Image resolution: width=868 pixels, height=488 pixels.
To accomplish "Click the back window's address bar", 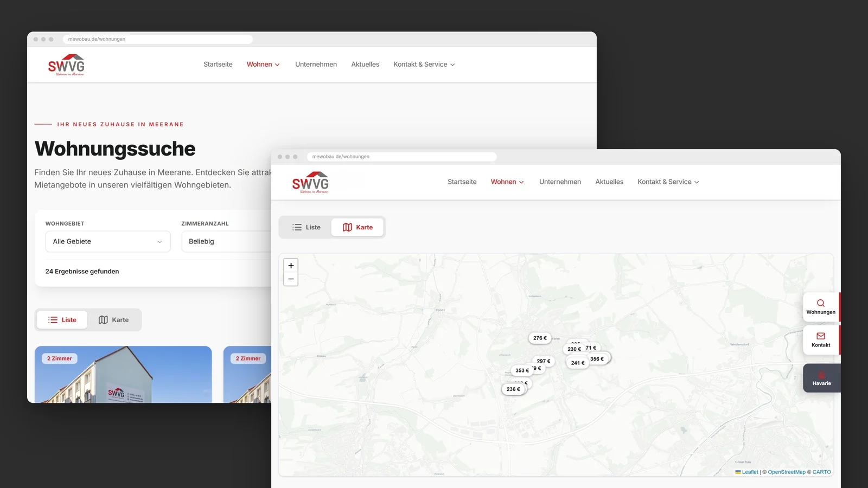I will click(158, 39).
